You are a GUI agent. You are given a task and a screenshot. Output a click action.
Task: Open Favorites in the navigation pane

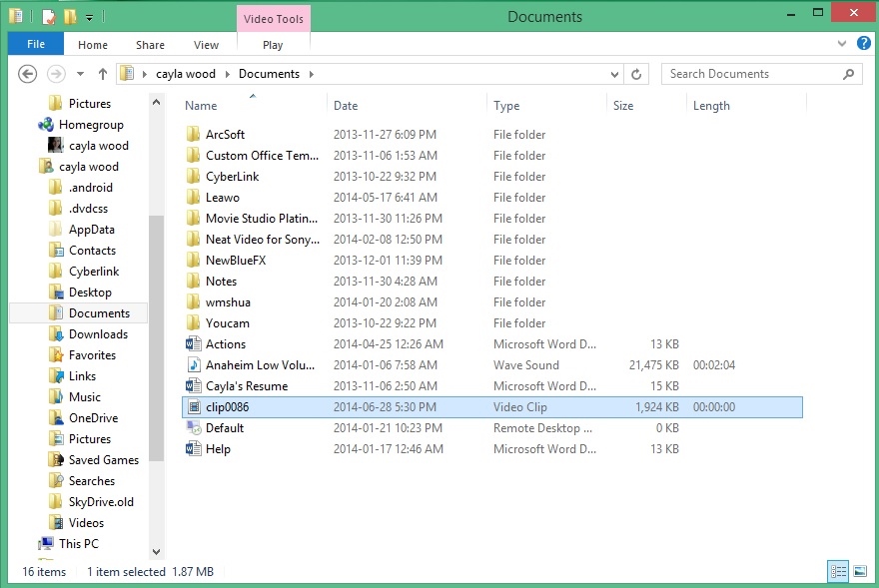pyautogui.click(x=92, y=354)
